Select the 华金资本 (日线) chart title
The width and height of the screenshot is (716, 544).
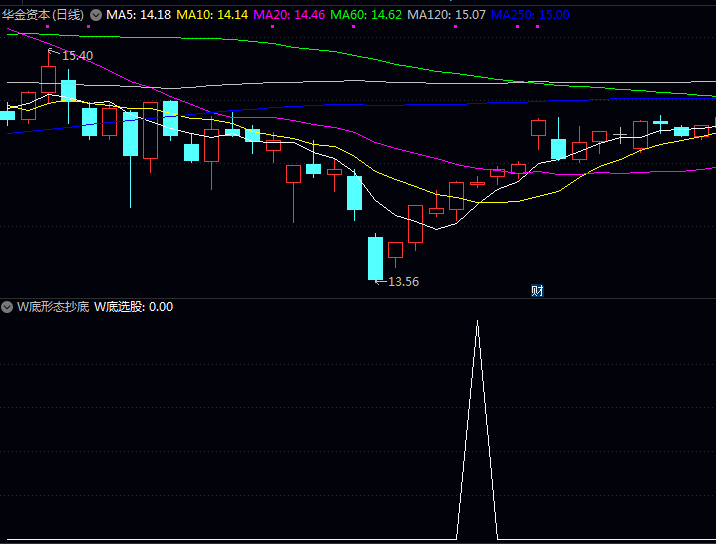pyautogui.click(x=43, y=15)
